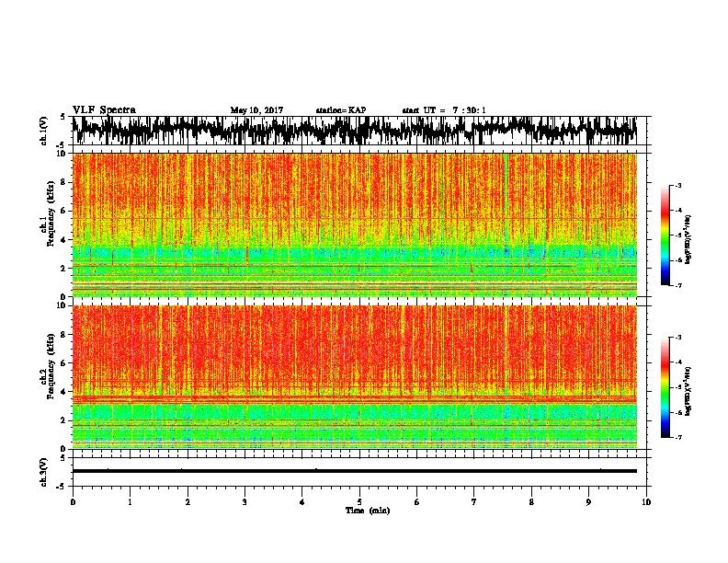
Task: Click the ch.1 colorbar log(PSD) label
Action: 688,239
